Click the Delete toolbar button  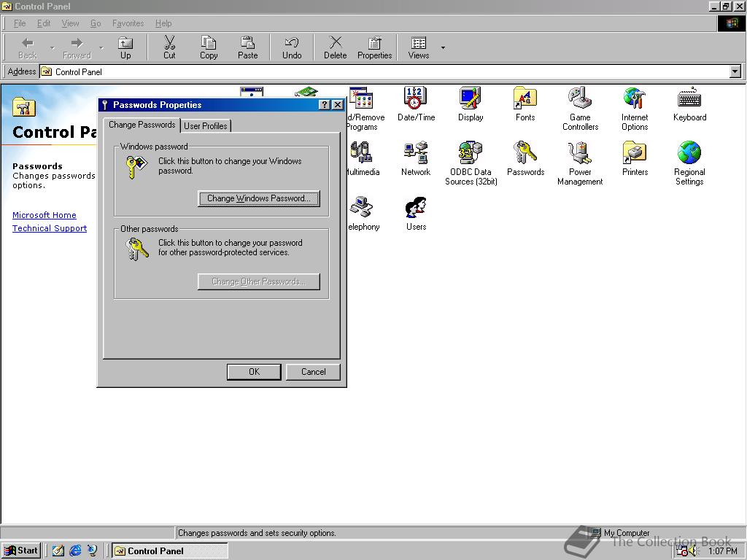point(336,48)
